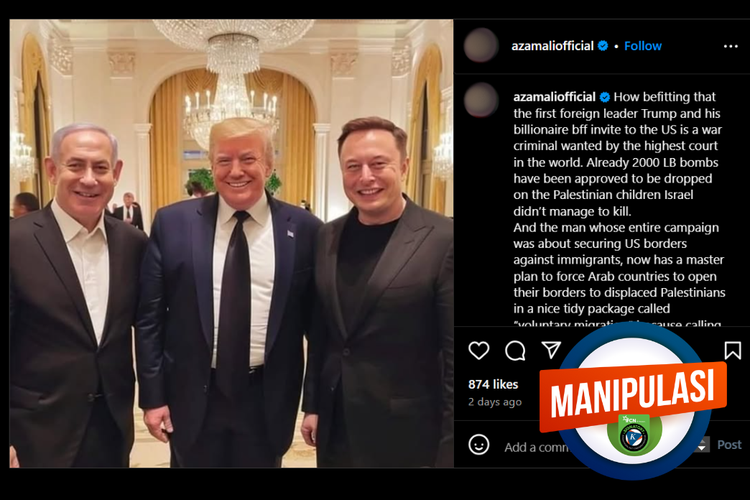This screenshot has width=750, height=500.
Task: View the 874 likes list
Action: (493, 384)
